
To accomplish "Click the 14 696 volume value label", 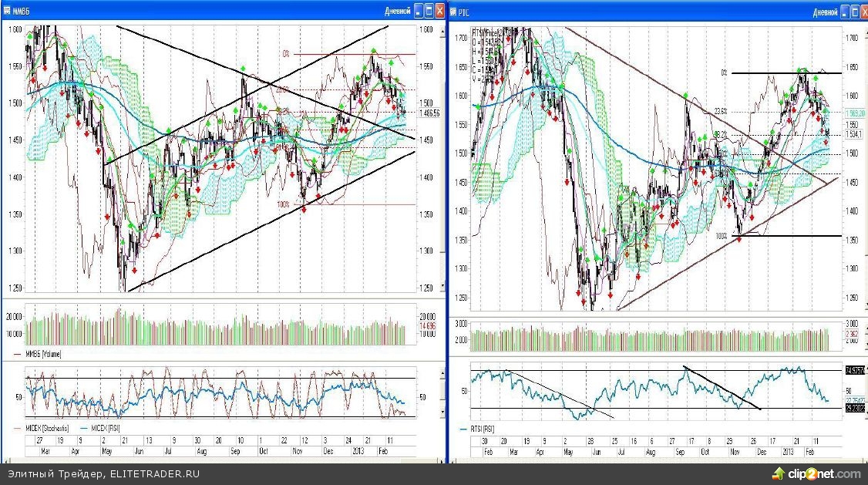I will pos(427,325).
